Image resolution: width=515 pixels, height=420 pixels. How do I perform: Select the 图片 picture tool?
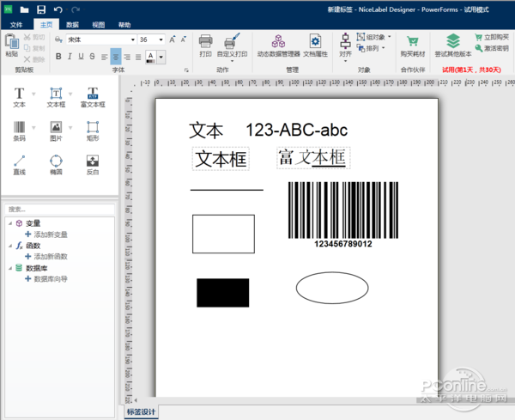coord(56,131)
